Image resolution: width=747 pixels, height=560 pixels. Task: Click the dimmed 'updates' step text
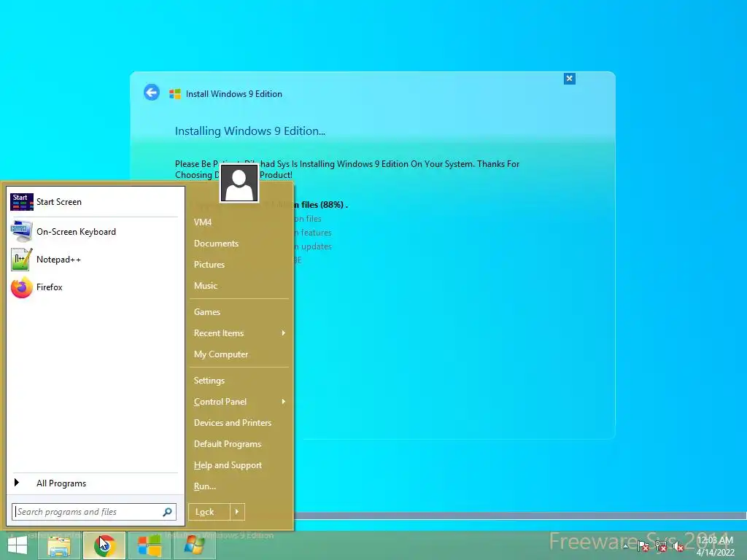pyautogui.click(x=317, y=246)
